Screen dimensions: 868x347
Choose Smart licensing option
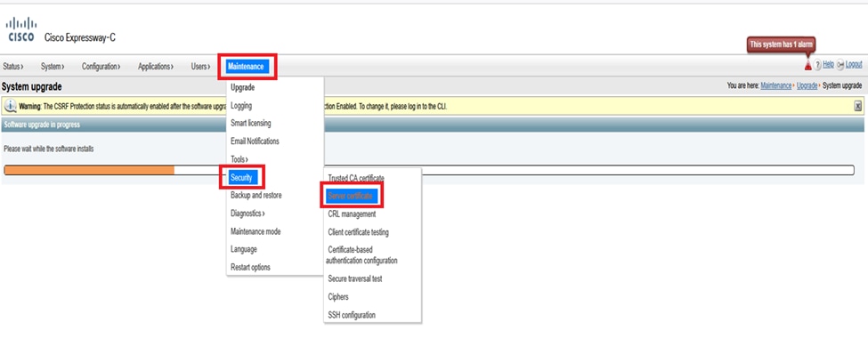click(x=251, y=123)
